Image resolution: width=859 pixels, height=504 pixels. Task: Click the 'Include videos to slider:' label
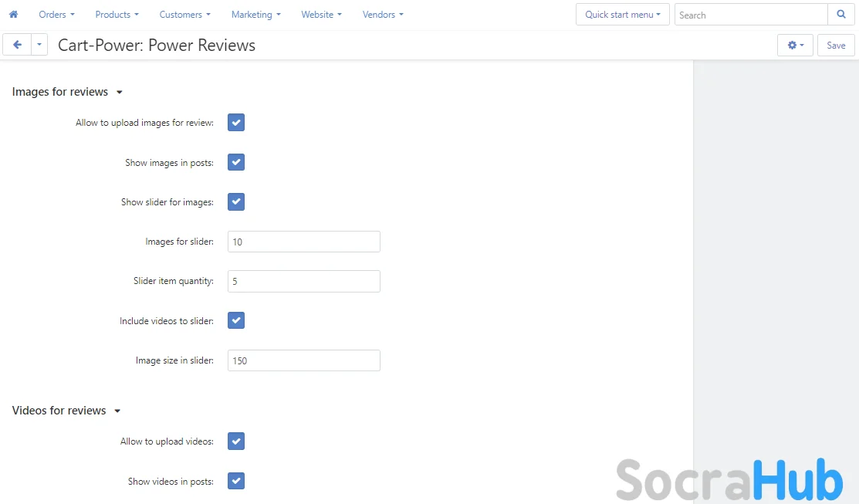(x=167, y=321)
